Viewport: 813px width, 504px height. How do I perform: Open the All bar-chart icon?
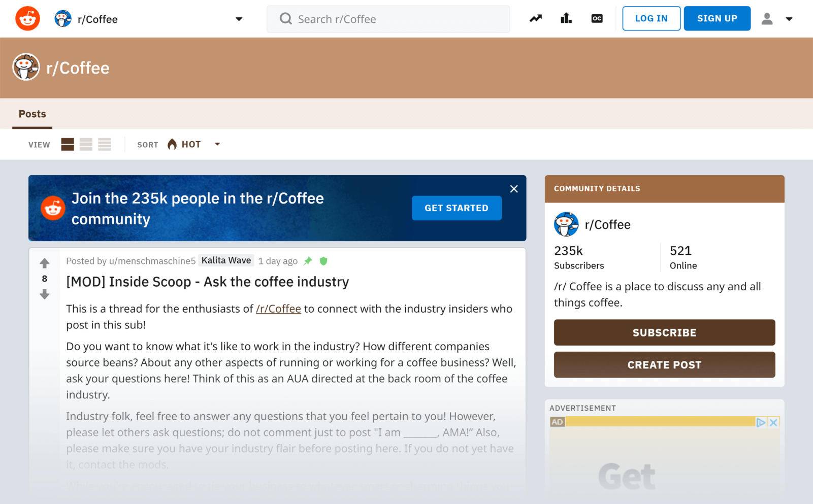tap(566, 19)
